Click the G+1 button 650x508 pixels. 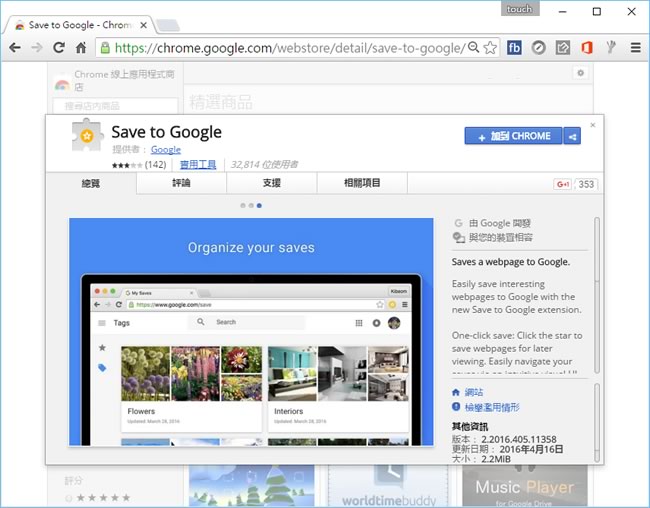point(563,184)
